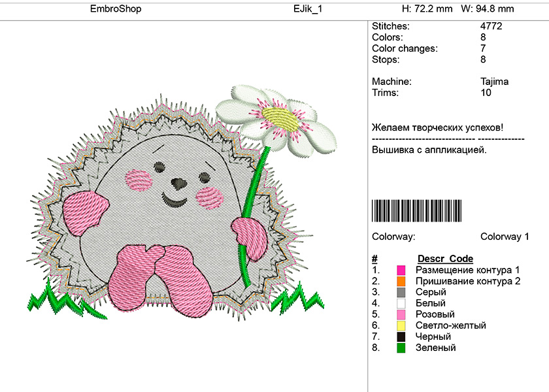The image size is (549, 392).
Task: Click the Descr Code column header
Action: (445, 259)
